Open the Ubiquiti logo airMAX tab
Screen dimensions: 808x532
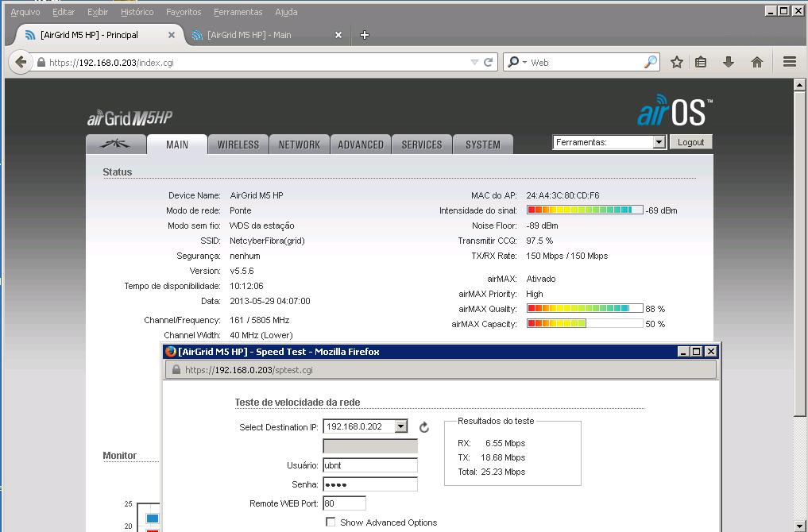coord(115,145)
